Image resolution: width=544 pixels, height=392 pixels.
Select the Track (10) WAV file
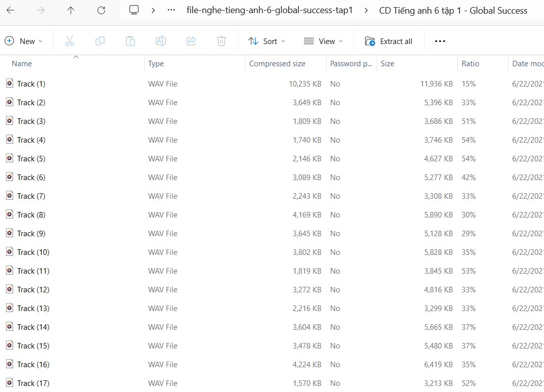32,252
